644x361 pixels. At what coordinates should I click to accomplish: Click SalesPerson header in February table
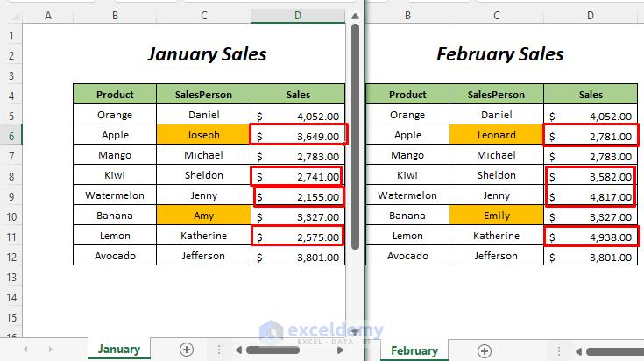[496, 95]
